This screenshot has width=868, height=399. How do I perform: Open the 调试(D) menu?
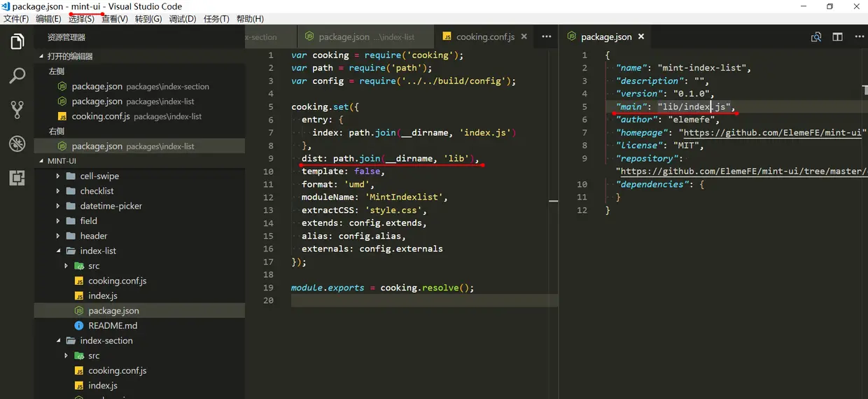click(182, 19)
